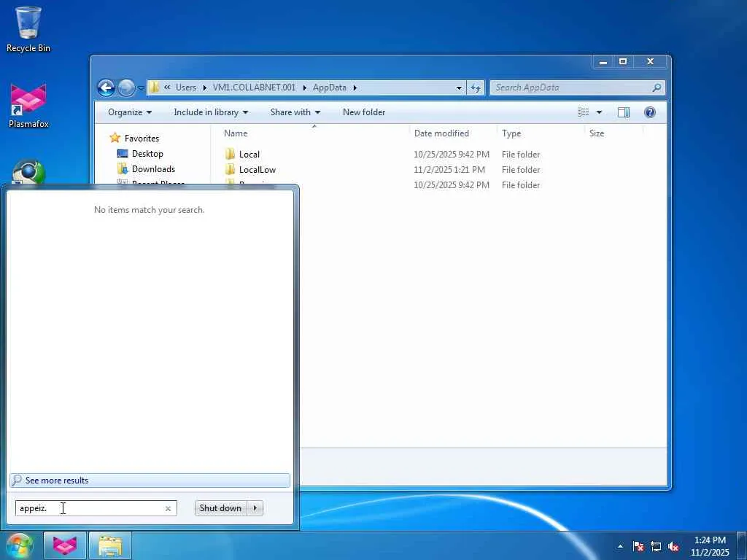Viewport: 747px width, 560px height.
Task: Click the AppData breadcrumb segment
Action: [330, 87]
